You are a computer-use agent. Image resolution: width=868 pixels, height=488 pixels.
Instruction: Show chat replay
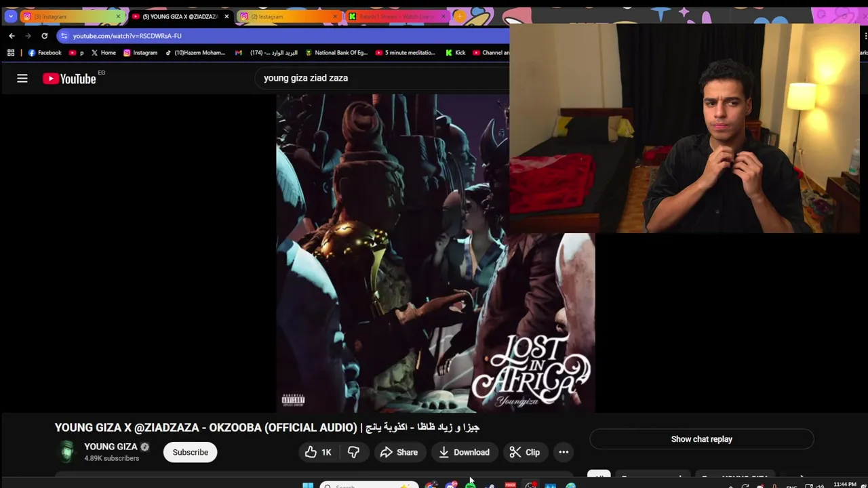pyautogui.click(x=701, y=439)
